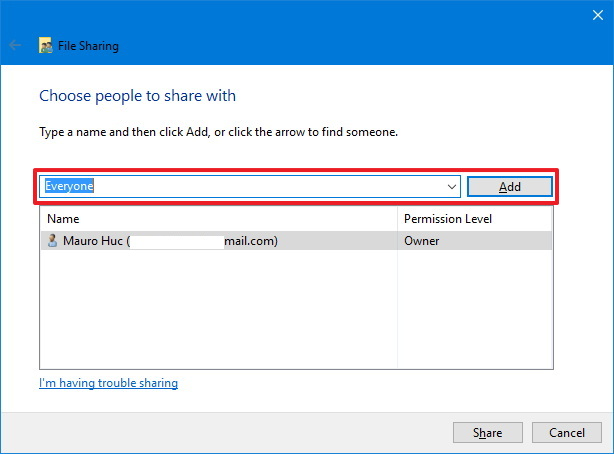Viewport: 614px width, 454px height.
Task: Open the Owner permission level cell
Action: point(421,241)
